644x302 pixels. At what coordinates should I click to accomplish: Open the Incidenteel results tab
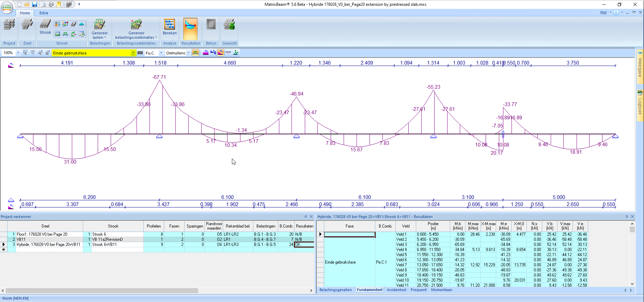396,290
